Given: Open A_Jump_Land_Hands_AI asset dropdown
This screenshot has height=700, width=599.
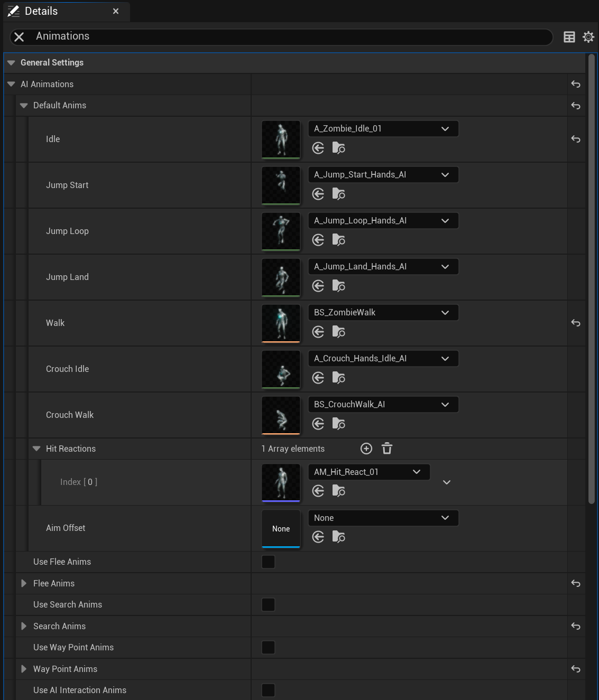Looking at the screenshot, I should (383, 267).
